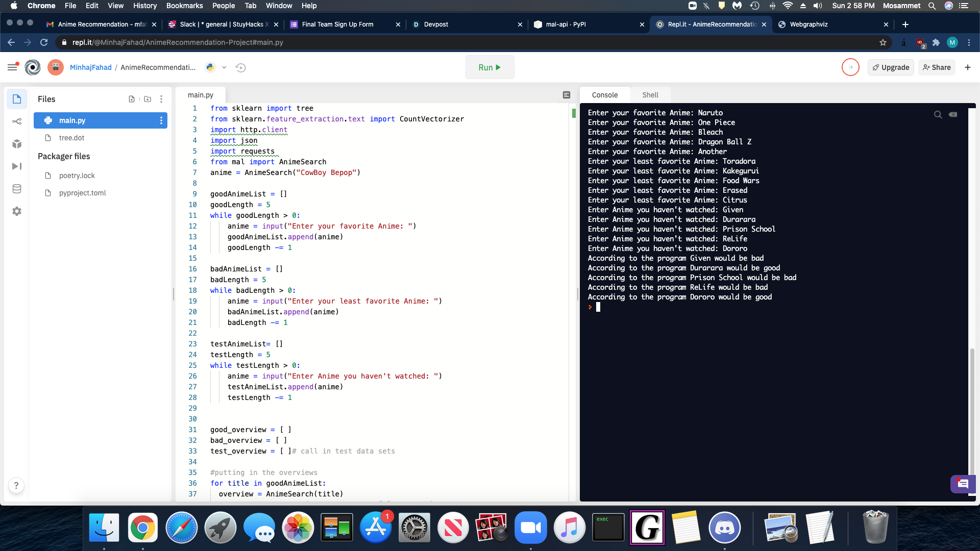Open the Packages cube icon
980x551 pixels.
coord(17,144)
